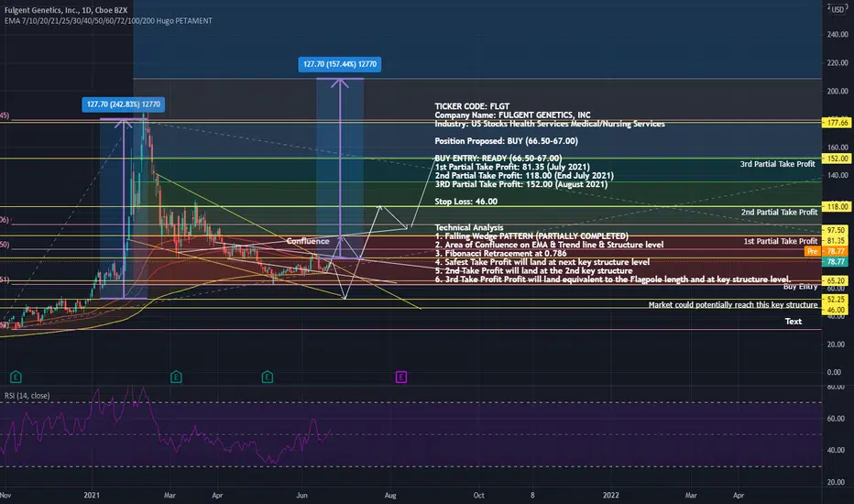The height and width of the screenshot is (504, 854).
Task: Click the 52.25 price label
Action: tap(836, 300)
